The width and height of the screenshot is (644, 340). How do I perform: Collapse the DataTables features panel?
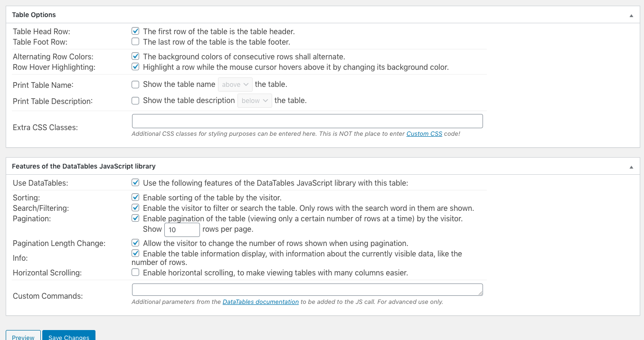coord(631,166)
